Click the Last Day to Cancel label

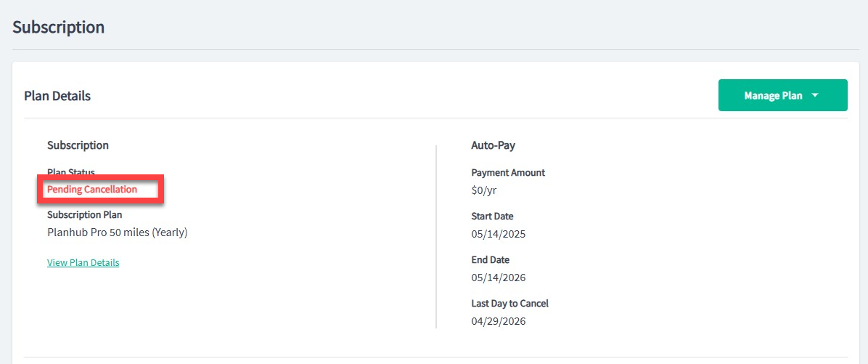509,303
